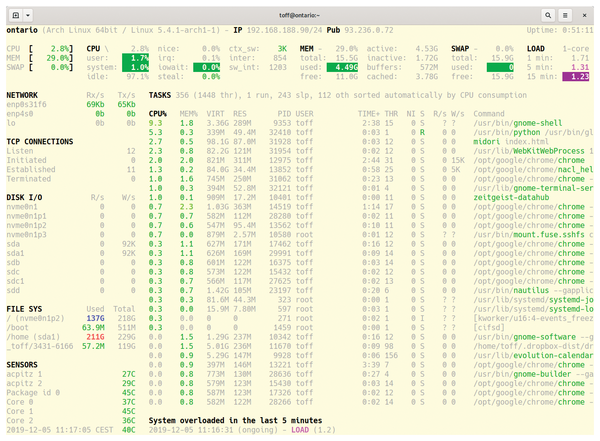Click the SENSORS section header
This screenshot has width=600, height=441.
22,365
